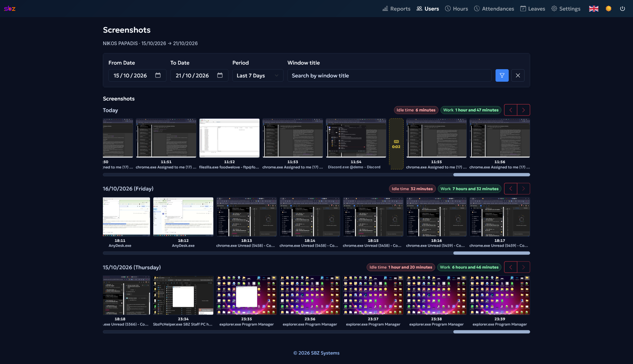Open the 23:39 explorer.exe screenshot
Image resolution: width=633 pixels, height=364 pixels.
[x=499, y=295]
